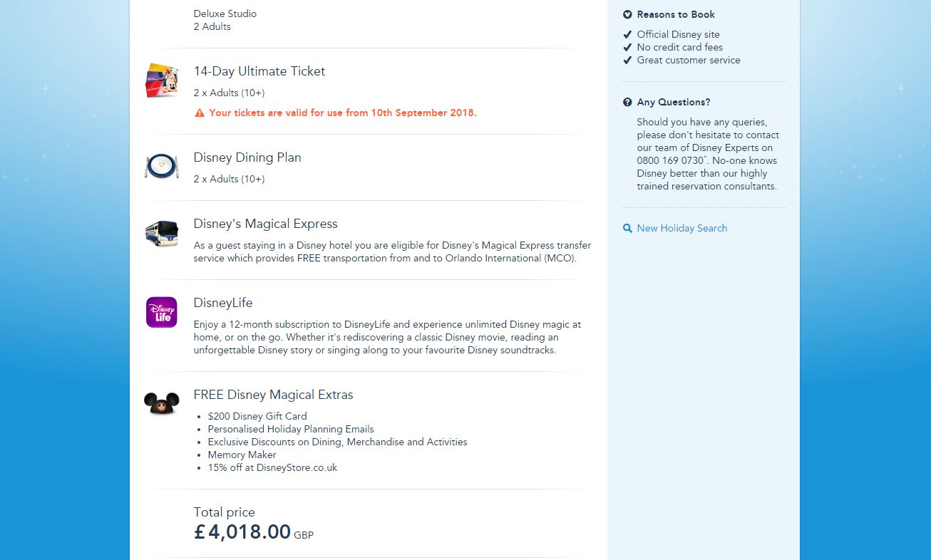931x560 pixels.
Task: Click the Magical Express bus icon
Action: [162, 233]
